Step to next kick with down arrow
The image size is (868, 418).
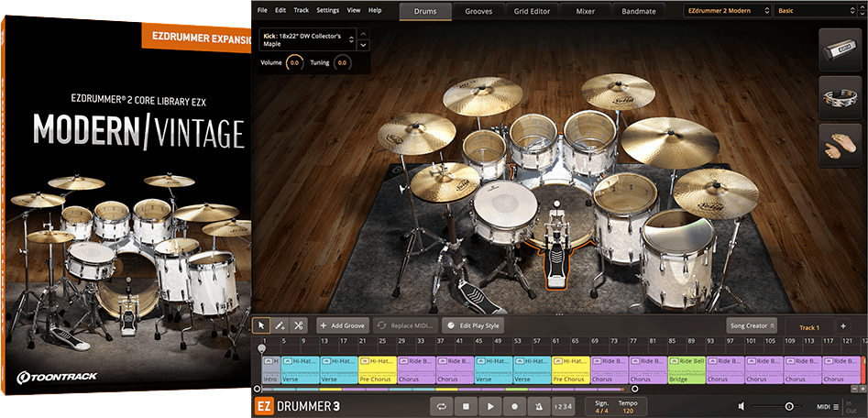[363, 46]
